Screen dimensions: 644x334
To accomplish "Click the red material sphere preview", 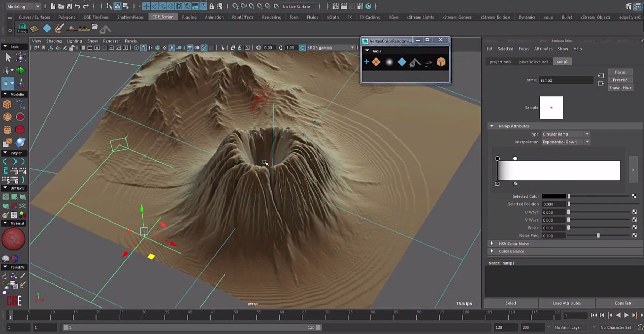I will (x=13, y=239).
